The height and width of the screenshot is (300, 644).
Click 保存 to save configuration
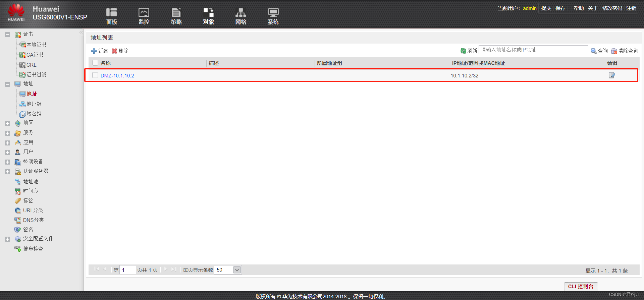560,8
